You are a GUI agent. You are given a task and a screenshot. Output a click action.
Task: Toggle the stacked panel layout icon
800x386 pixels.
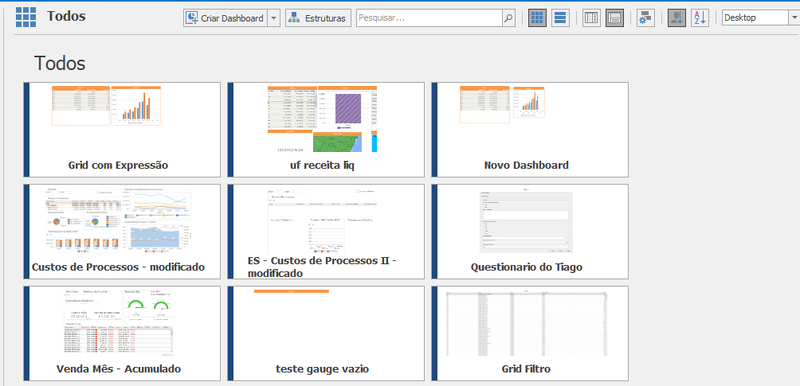pyautogui.click(x=615, y=18)
